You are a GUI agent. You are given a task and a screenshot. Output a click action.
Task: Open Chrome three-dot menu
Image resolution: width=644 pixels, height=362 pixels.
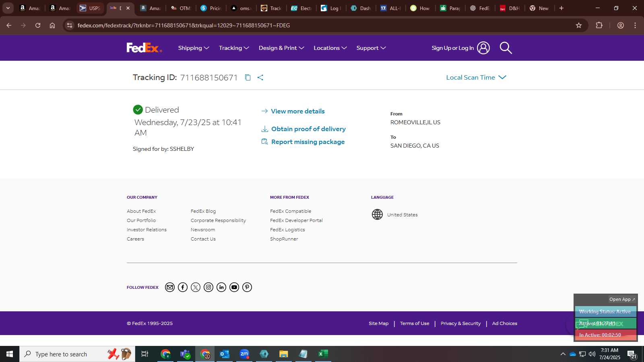pyautogui.click(x=635, y=25)
